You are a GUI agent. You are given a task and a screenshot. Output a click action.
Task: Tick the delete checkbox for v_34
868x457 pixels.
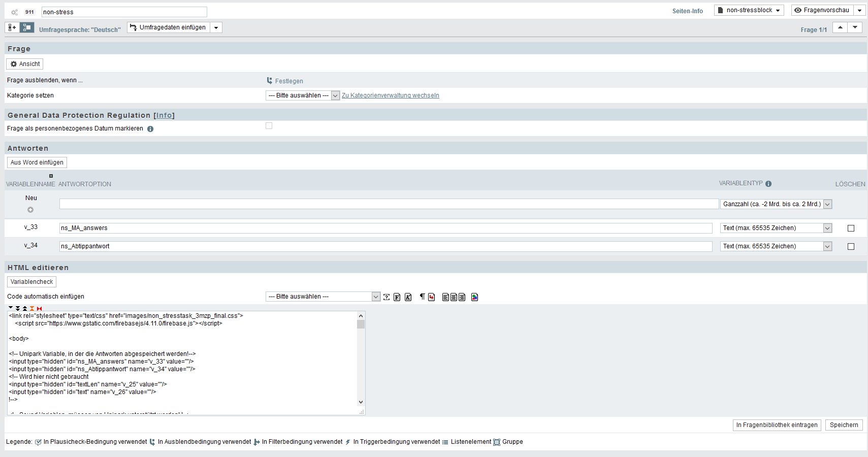coord(851,247)
